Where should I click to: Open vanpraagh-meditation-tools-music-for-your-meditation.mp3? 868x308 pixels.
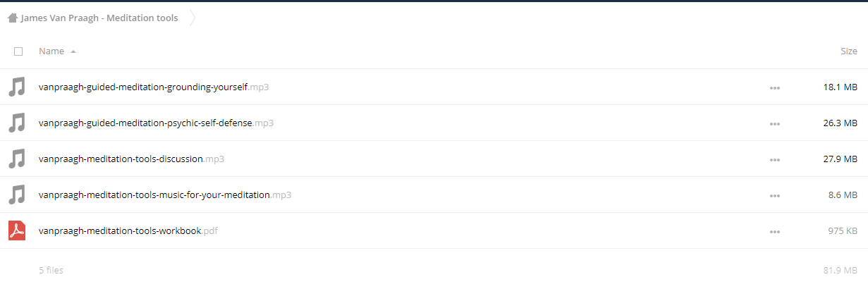click(165, 195)
